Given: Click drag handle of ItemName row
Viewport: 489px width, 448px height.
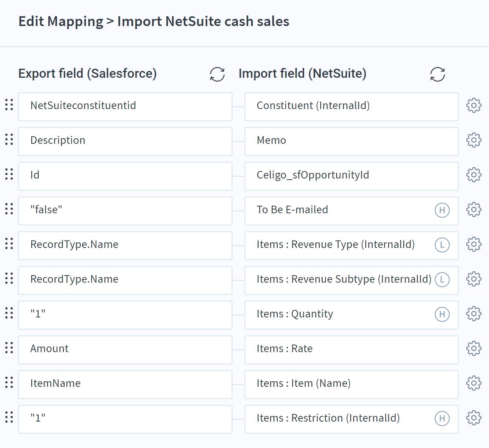Looking at the screenshot, I should (9, 382).
